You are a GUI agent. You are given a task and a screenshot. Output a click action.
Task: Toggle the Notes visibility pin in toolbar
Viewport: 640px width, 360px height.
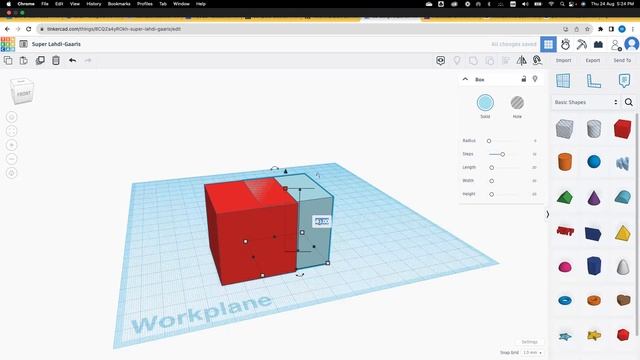pos(457,61)
